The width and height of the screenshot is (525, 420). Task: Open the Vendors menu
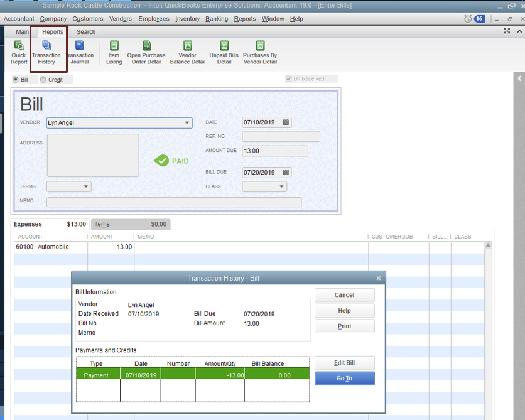pos(120,19)
